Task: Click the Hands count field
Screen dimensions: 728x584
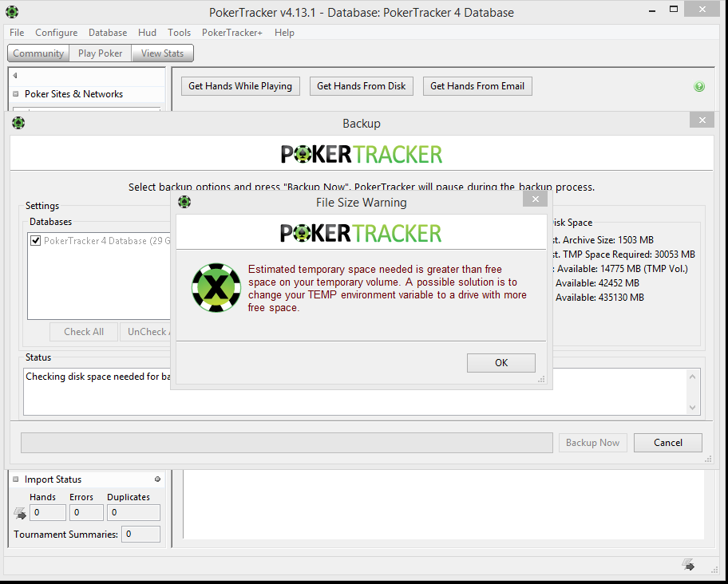Action: tap(47, 512)
